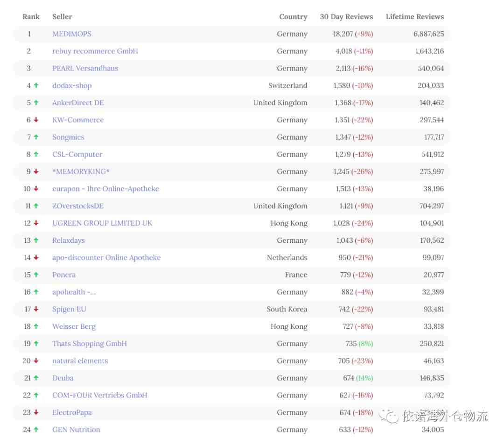This screenshot has height=438, width=504.
Task: Open the natural elements seller link
Action: point(80,361)
